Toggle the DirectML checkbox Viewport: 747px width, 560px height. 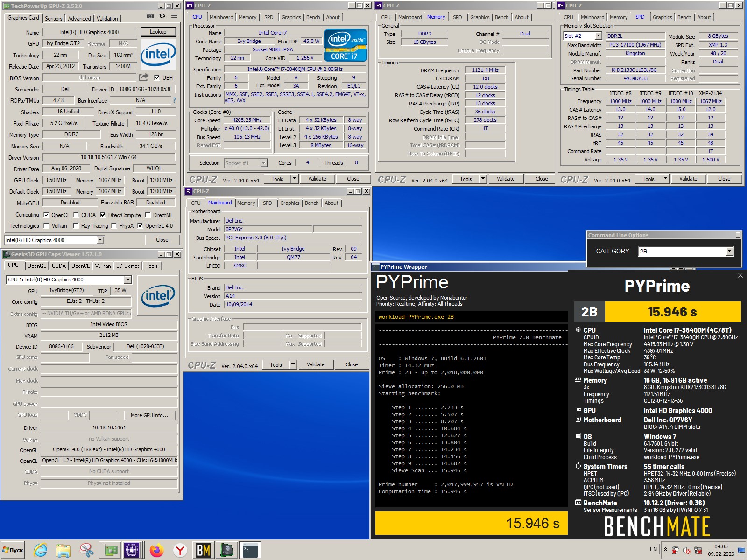click(x=148, y=215)
